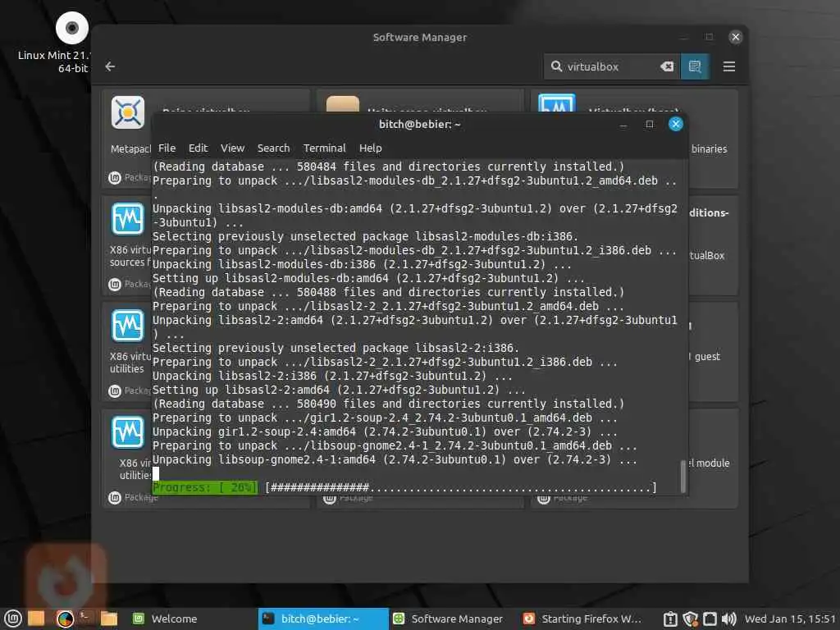Click the Mint badge on the Metapackage card
840x630 pixels.
point(115,177)
